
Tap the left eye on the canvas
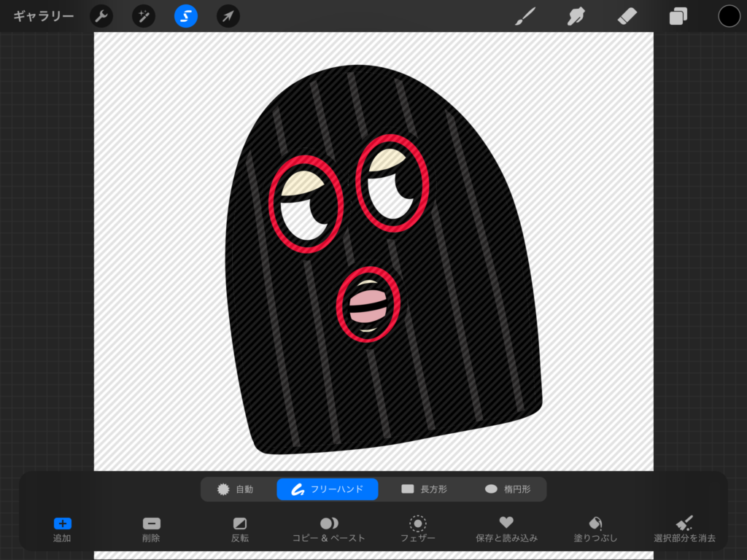(306, 204)
